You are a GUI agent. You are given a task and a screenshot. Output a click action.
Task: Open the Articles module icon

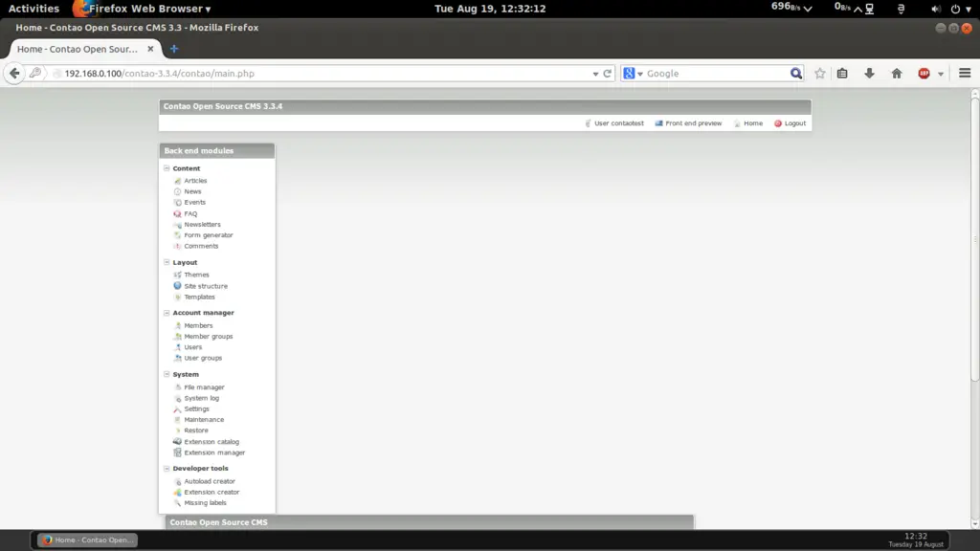click(177, 181)
